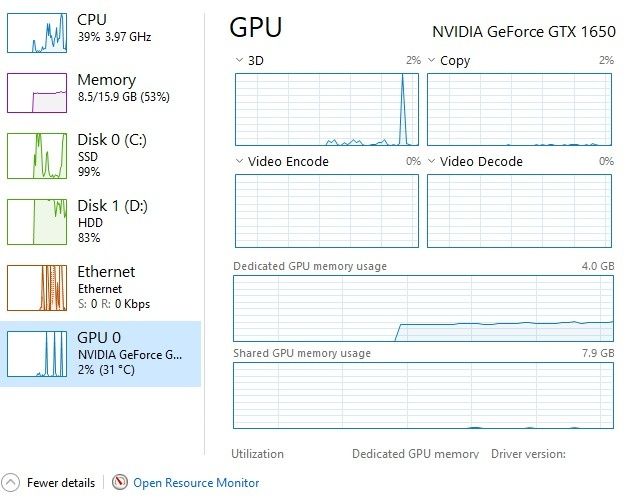Open Resource Monitor link

pos(196,483)
